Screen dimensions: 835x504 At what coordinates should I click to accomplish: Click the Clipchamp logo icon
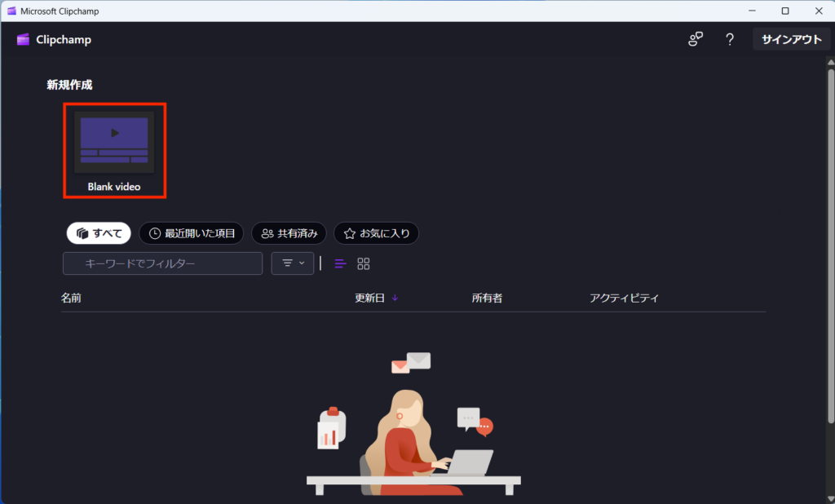click(x=23, y=39)
